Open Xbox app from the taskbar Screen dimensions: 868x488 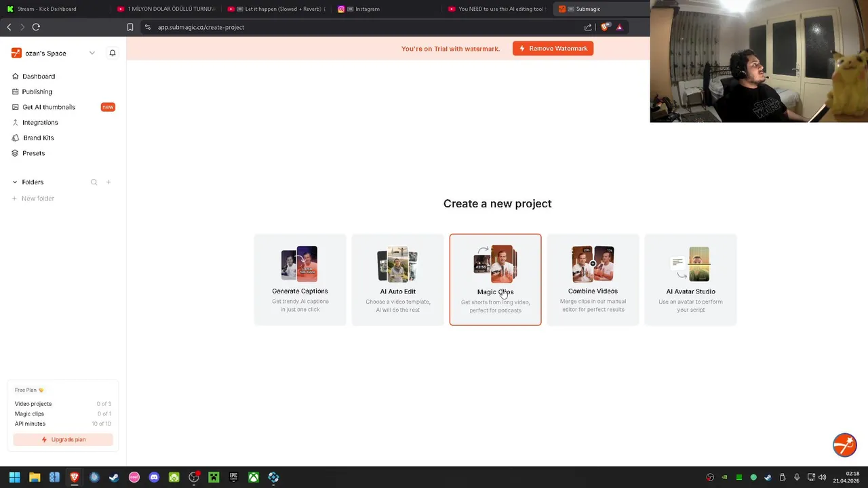point(253,477)
